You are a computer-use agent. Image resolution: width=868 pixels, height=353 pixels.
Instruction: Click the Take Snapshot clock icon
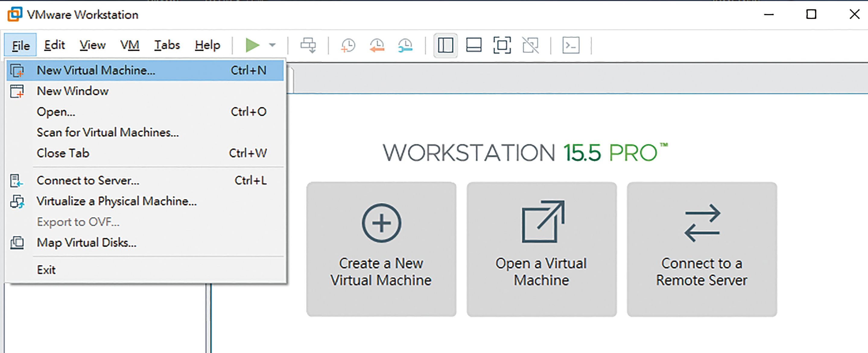pyautogui.click(x=348, y=45)
